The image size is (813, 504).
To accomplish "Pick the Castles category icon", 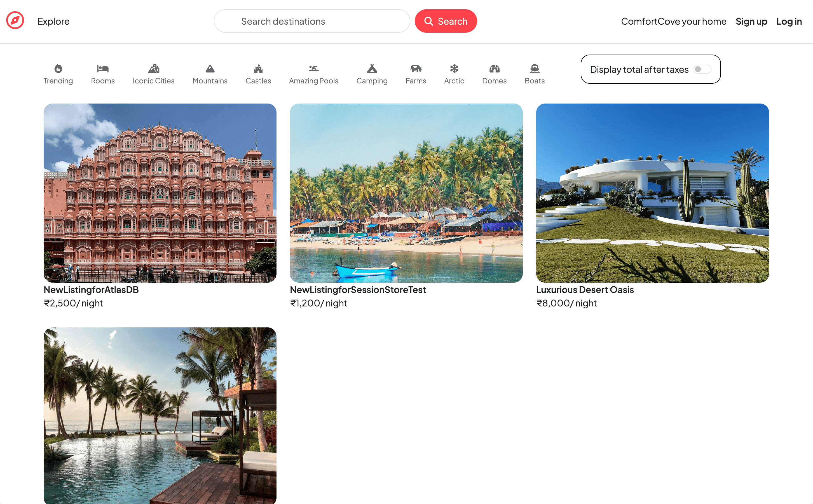I will [258, 69].
